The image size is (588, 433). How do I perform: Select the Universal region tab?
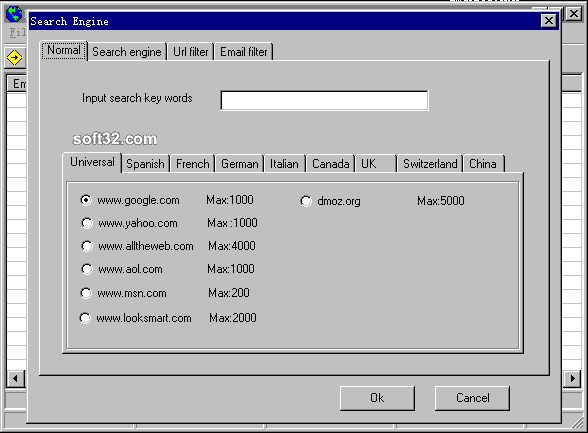click(x=92, y=162)
